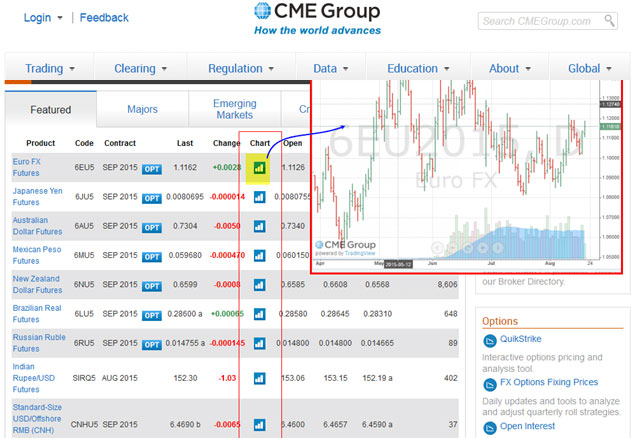This screenshot has height=438, width=631.
Task: Click OPT badge for Japanese Yen 6JU5
Action: pyautogui.click(x=152, y=198)
